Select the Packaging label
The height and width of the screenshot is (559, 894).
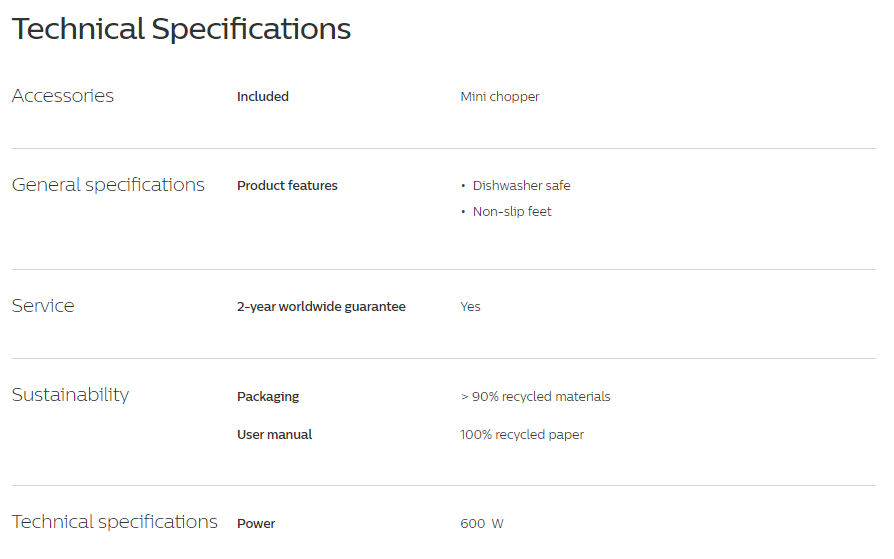268,396
